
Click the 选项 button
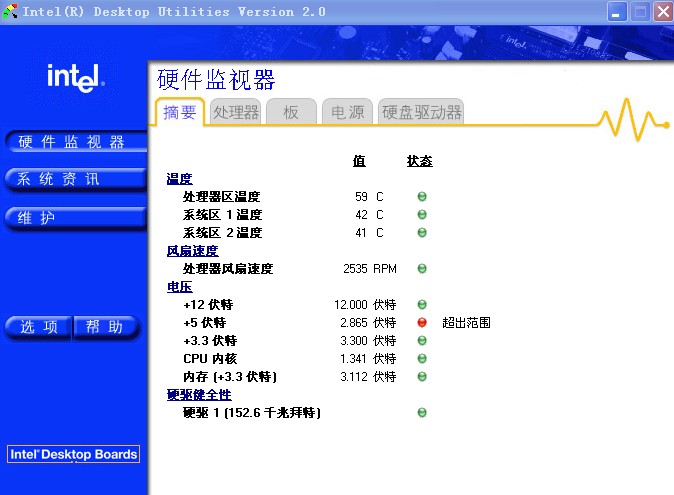38,327
